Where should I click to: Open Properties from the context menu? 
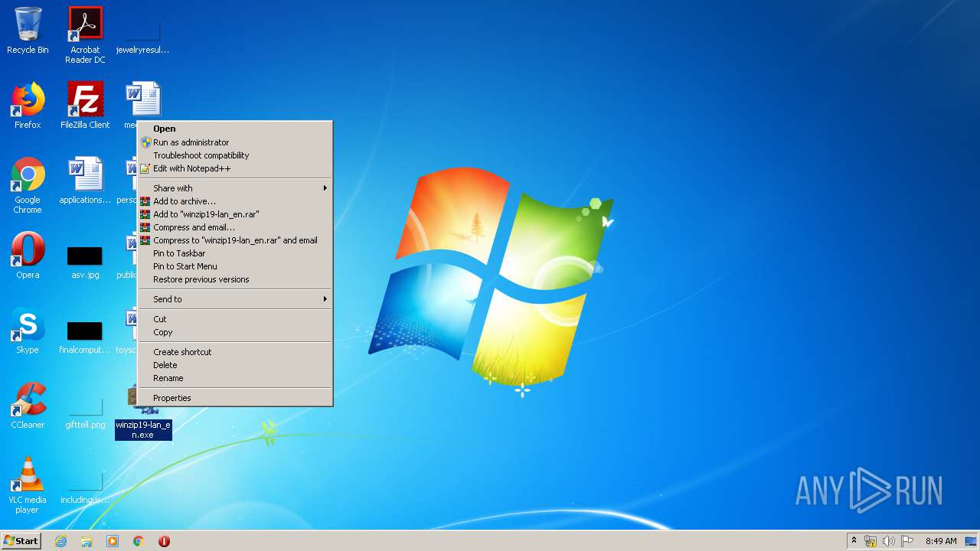pos(235,398)
